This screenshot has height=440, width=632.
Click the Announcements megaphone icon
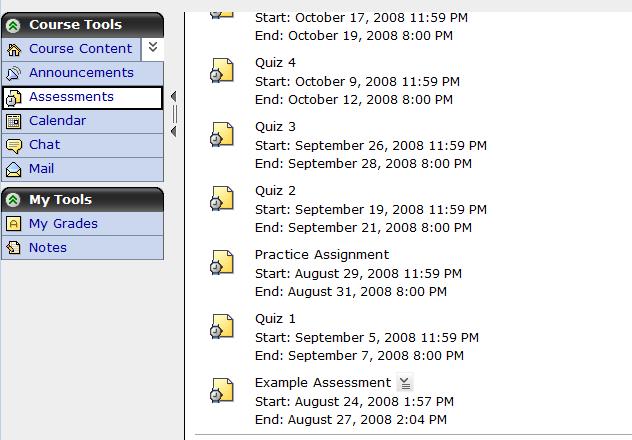pos(13,73)
